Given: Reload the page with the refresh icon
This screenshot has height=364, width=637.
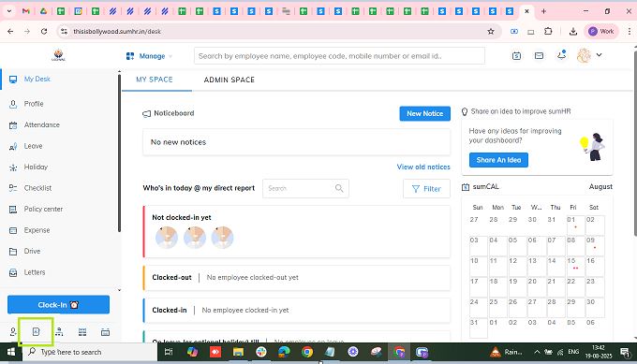Looking at the screenshot, I should tap(44, 31).
